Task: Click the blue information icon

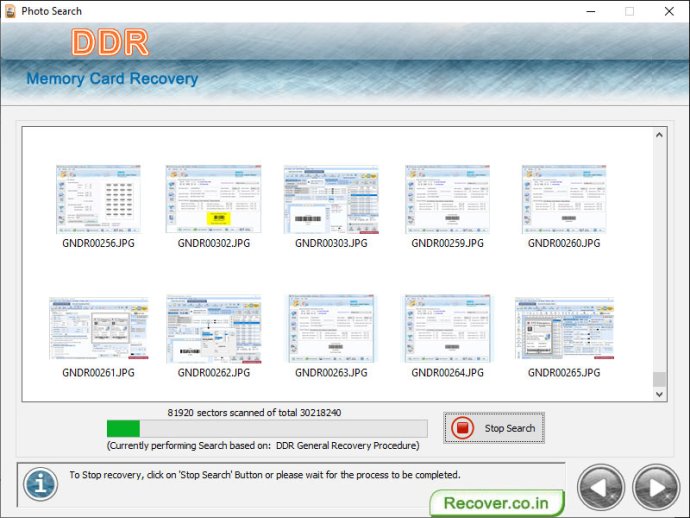Action: point(40,484)
